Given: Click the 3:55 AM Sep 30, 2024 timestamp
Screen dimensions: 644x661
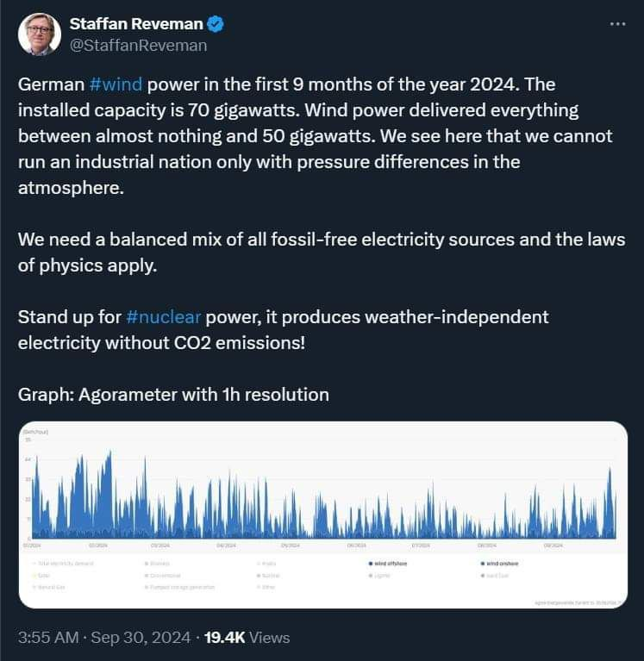Looking at the screenshot, I should point(103,638).
